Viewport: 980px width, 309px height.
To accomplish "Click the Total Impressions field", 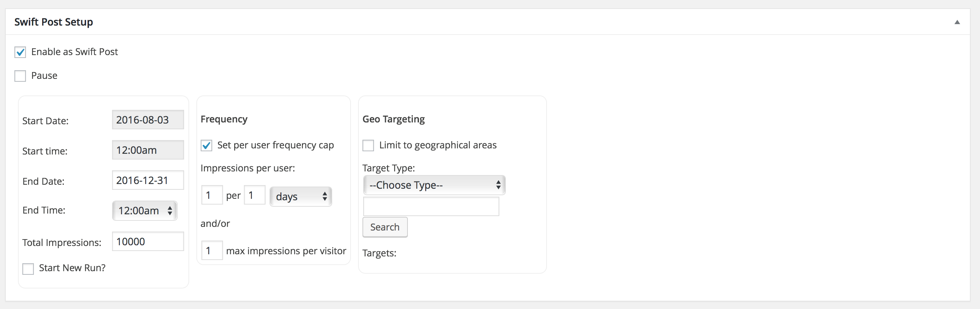I will coord(148,242).
